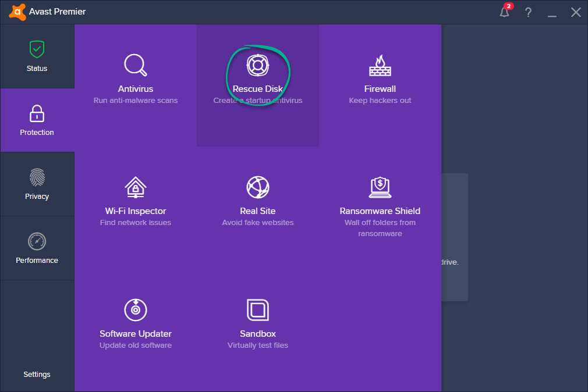The width and height of the screenshot is (588, 392).
Task: Click the Avast logo in title bar
Action: point(17,12)
